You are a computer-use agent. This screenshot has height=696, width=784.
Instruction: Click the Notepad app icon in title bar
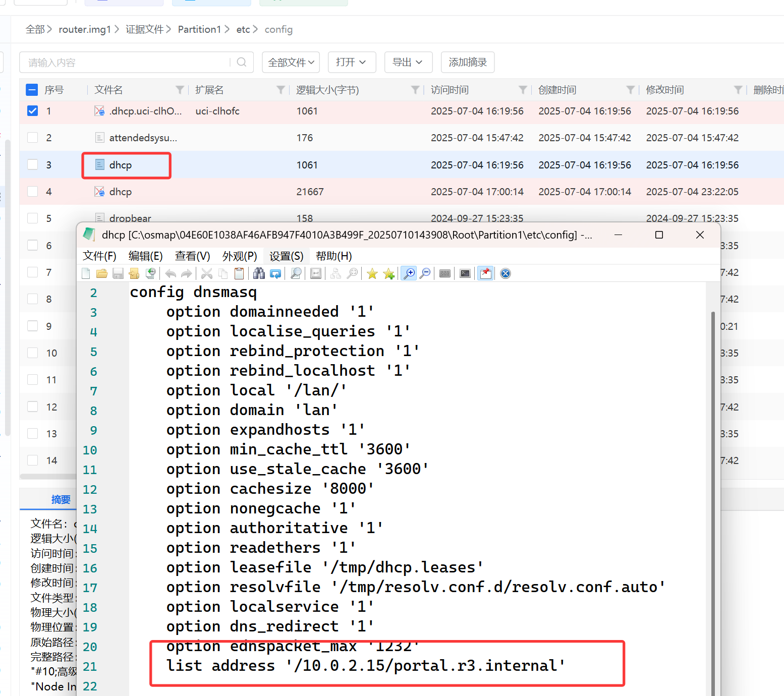[89, 235]
